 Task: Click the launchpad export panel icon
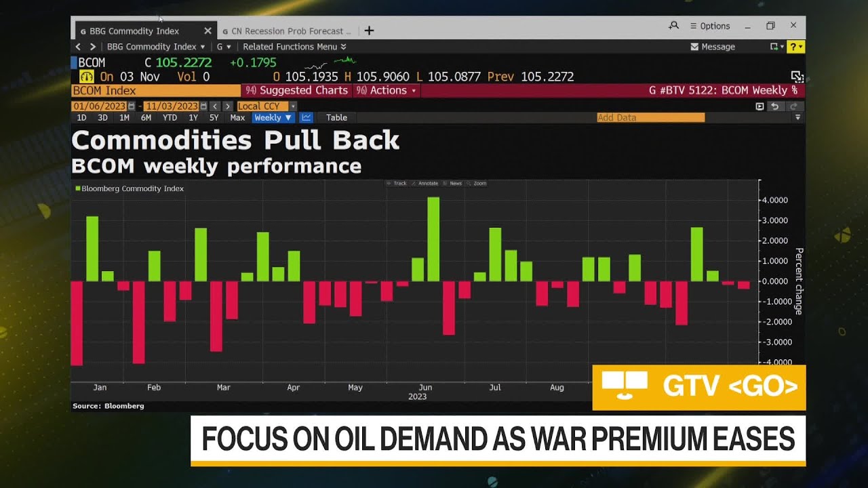point(776,47)
